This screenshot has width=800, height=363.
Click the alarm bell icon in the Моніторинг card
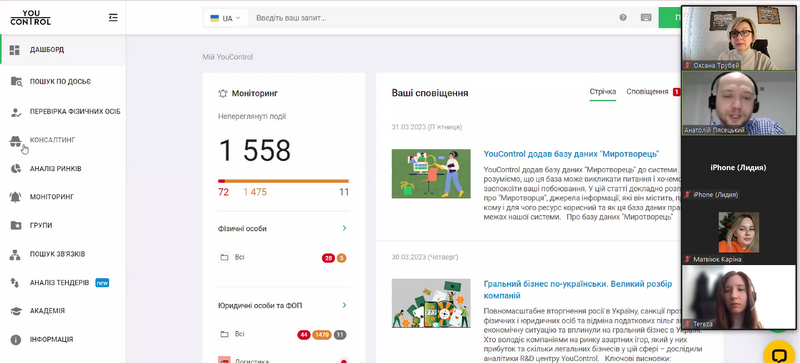[x=223, y=93]
